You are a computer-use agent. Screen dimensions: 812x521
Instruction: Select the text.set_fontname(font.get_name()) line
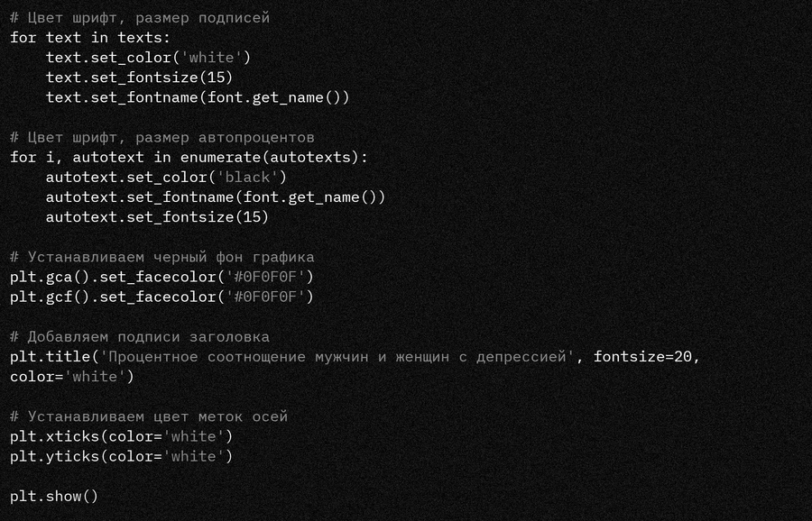pyautogui.click(x=197, y=97)
